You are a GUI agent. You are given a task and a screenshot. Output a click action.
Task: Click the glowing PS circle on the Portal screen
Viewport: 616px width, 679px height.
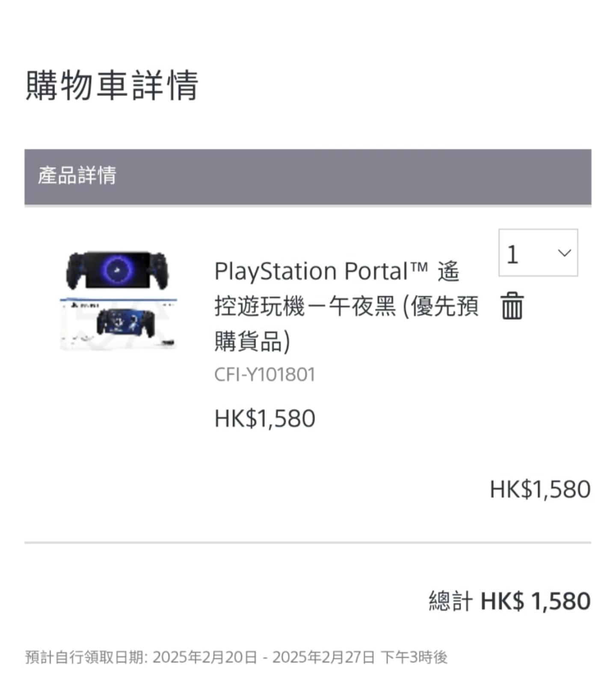pyautogui.click(x=117, y=269)
